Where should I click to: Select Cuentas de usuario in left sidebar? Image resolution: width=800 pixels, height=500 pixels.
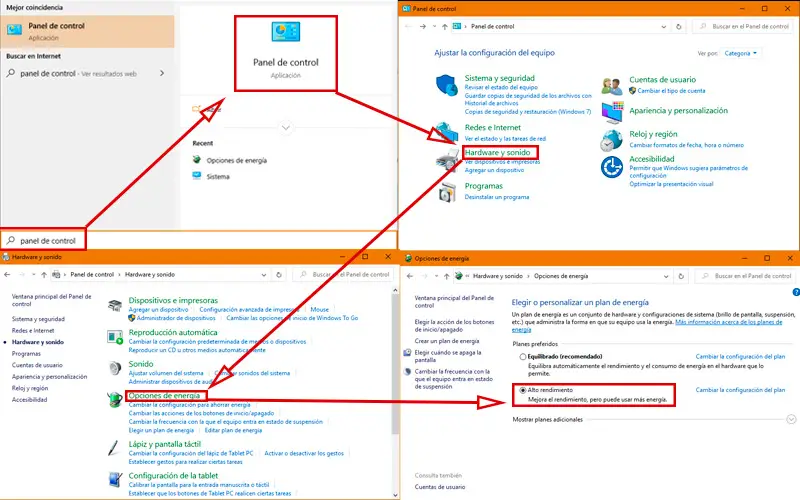coord(37,365)
